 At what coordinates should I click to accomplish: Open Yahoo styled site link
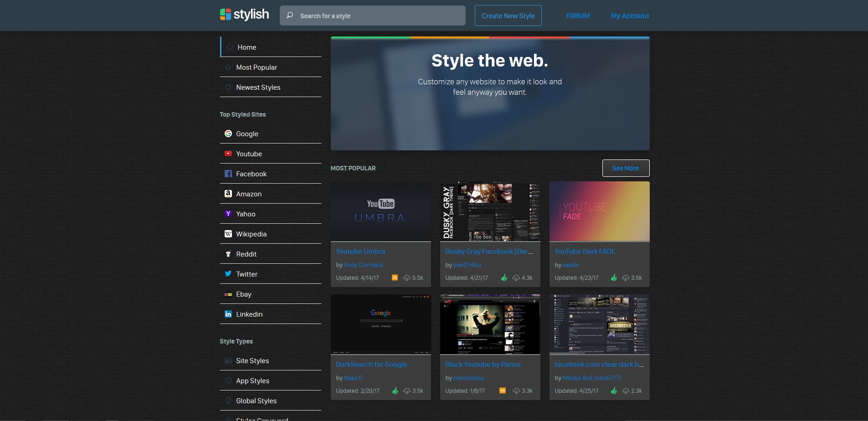click(x=271, y=214)
